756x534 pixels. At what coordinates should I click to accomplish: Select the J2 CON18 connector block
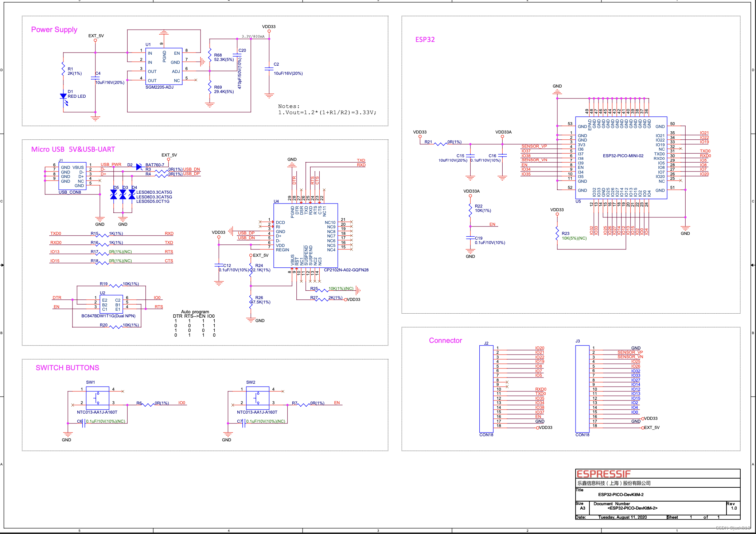coord(486,388)
